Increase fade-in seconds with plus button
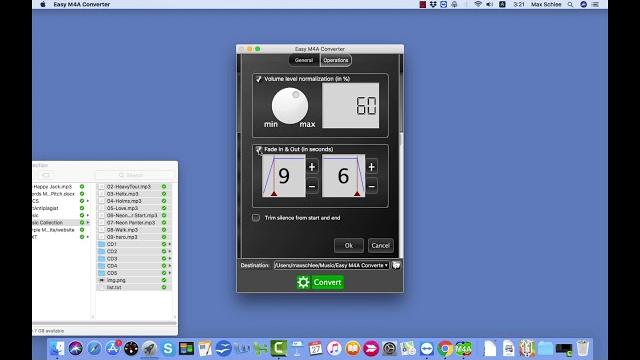This screenshot has height=360, width=640. [312, 167]
